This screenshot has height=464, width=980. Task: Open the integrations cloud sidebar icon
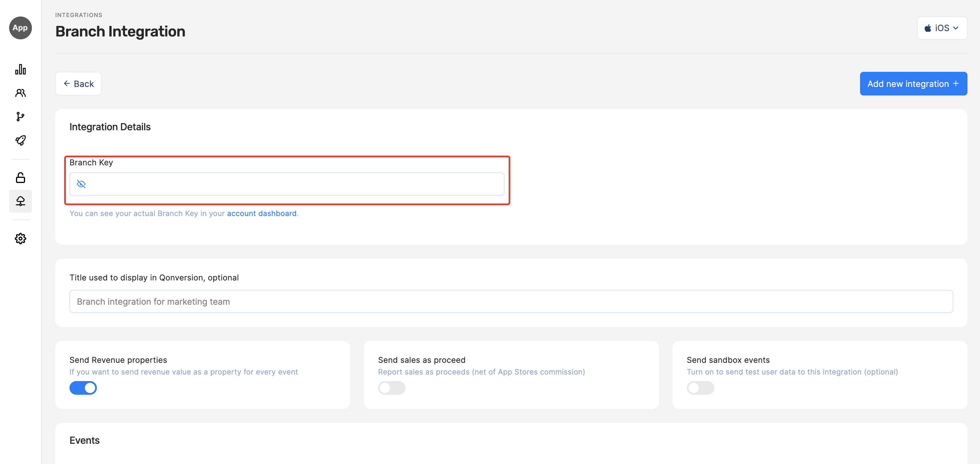click(x=21, y=201)
